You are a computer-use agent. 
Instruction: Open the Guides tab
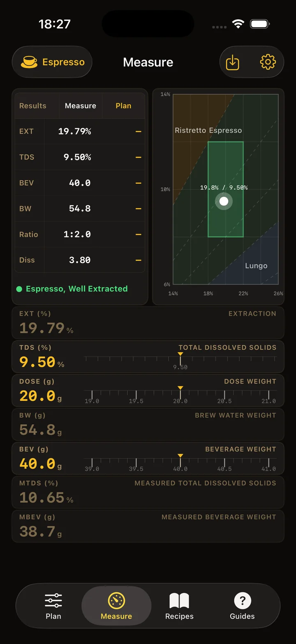tap(242, 606)
